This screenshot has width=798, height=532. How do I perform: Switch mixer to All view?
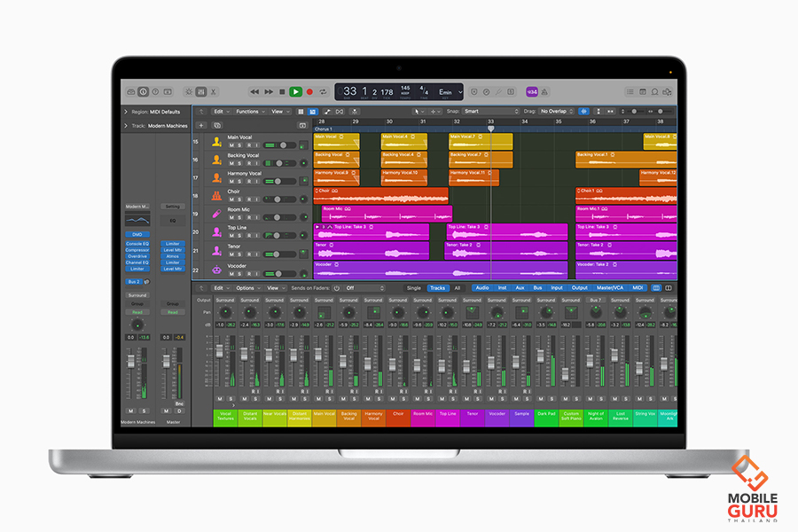(x=457, y=288)
